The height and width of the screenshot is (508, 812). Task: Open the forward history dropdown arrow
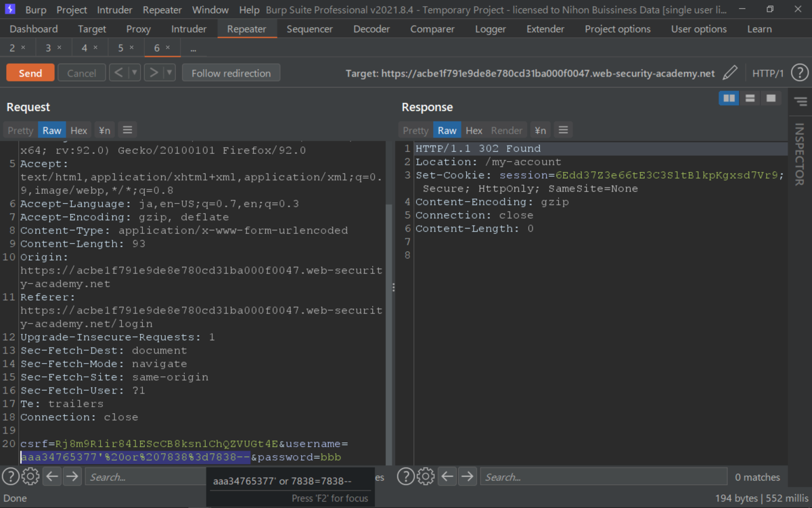point(170,72)
